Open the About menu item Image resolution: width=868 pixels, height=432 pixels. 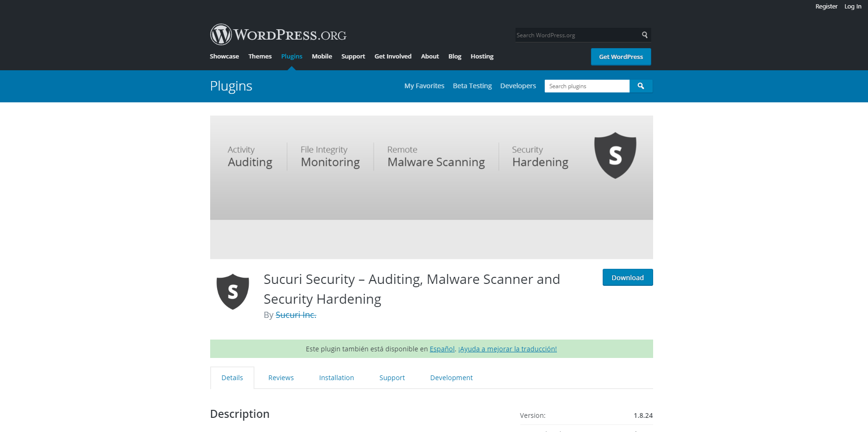[430, 56]
